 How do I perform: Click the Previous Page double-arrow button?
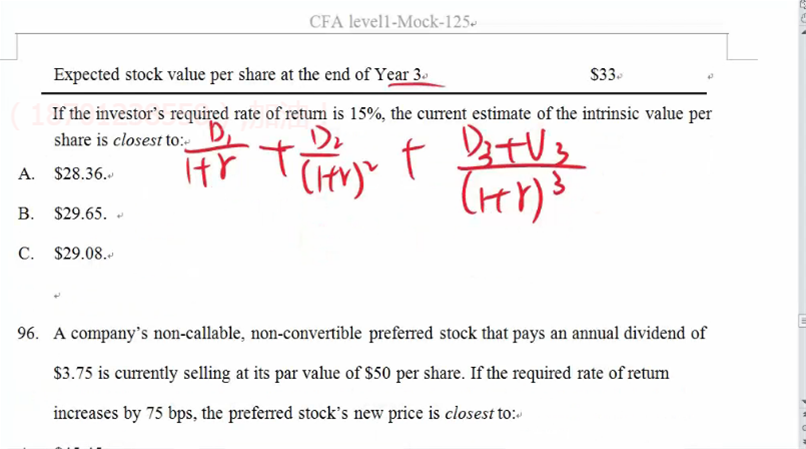803,414
